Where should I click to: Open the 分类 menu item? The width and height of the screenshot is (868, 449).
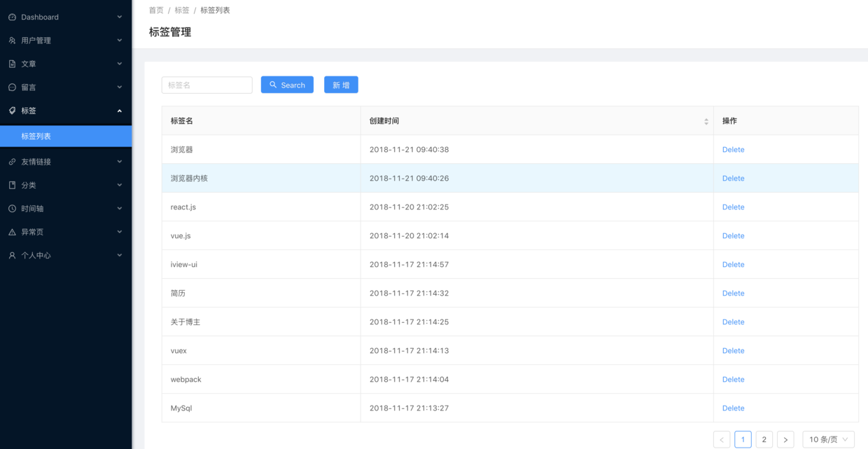click(66, 186)
